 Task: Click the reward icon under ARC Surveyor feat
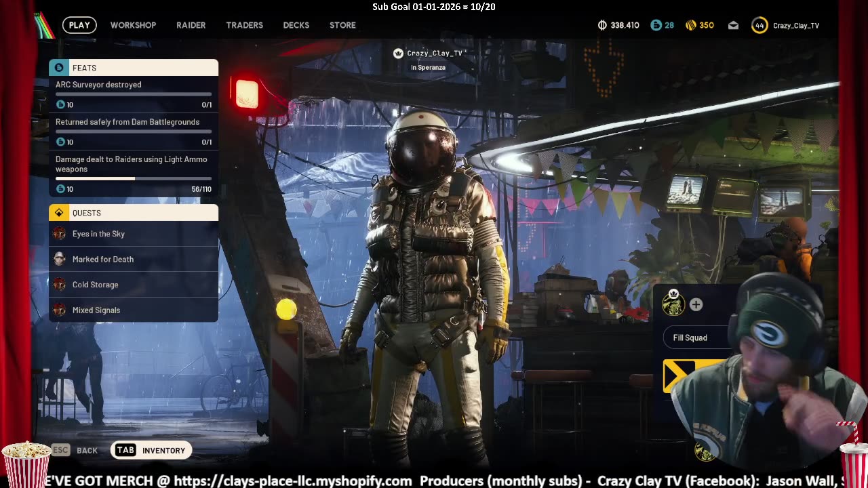tap(60, 104)
